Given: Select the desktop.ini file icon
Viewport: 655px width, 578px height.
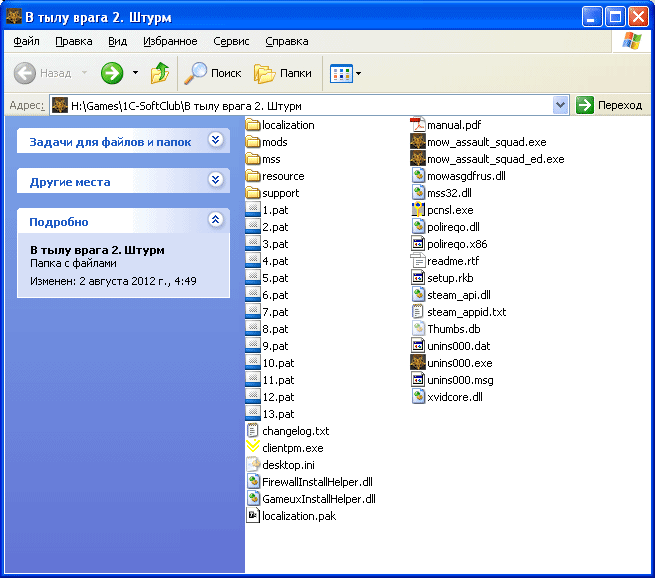Looking at the screenshot, I should tap(253, 464).
